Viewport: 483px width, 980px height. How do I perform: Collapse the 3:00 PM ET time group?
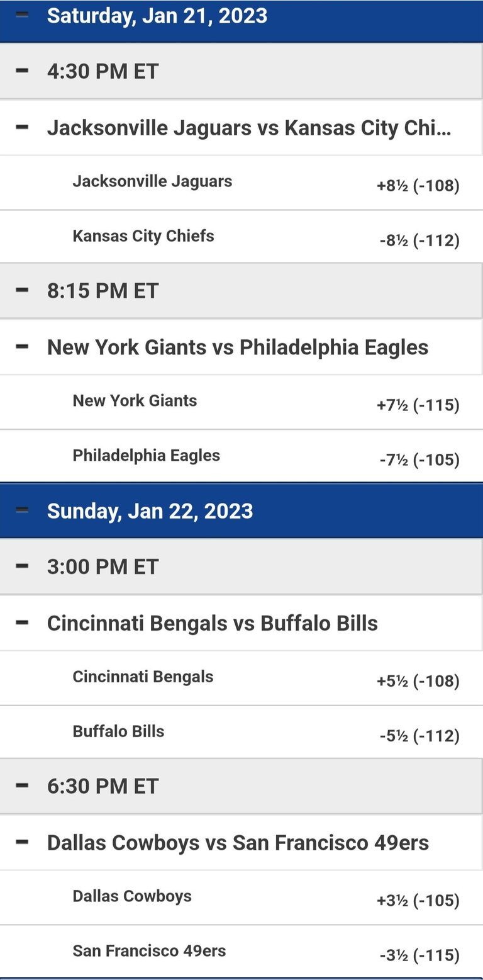coord(23,566)
